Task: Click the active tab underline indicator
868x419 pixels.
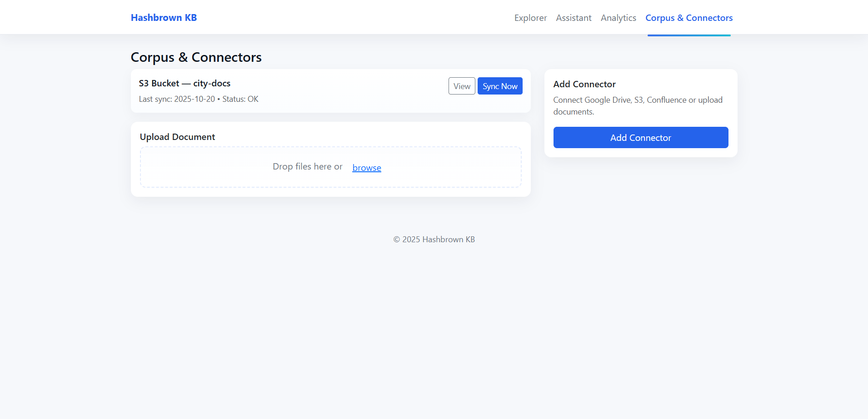Action: click(x=688, y=35)
